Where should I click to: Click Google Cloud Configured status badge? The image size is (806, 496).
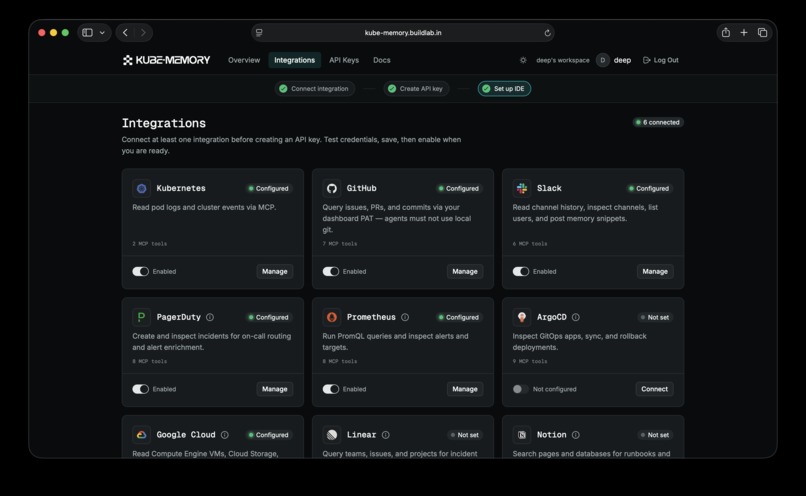(x=269, y=435)
